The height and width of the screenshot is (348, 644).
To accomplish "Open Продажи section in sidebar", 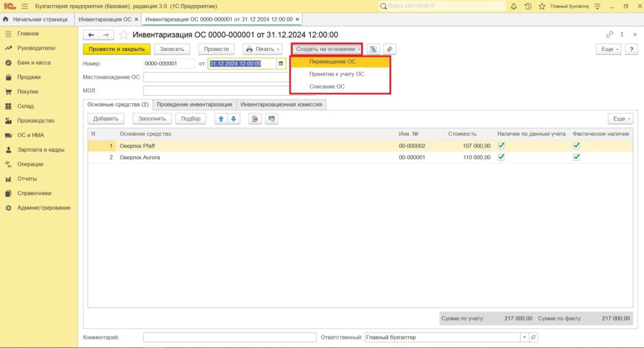I will point(29,77).
